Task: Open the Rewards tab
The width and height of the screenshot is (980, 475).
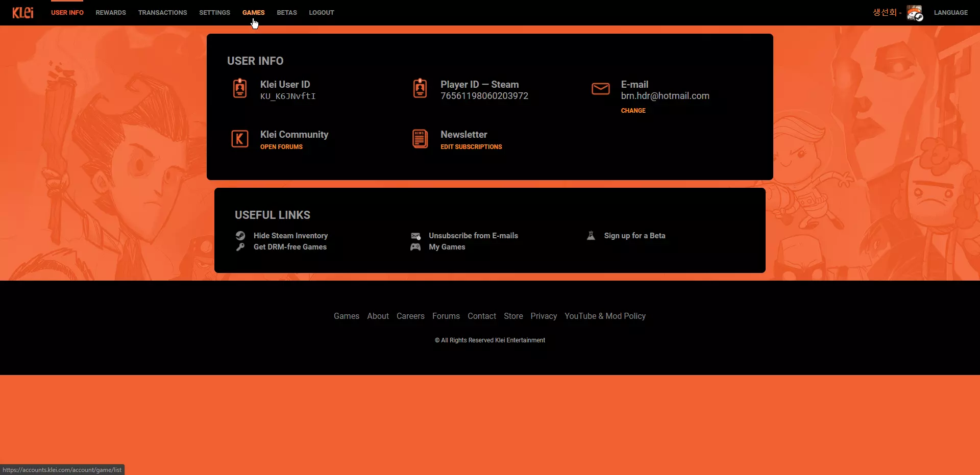Action: (x=111, y=13)
